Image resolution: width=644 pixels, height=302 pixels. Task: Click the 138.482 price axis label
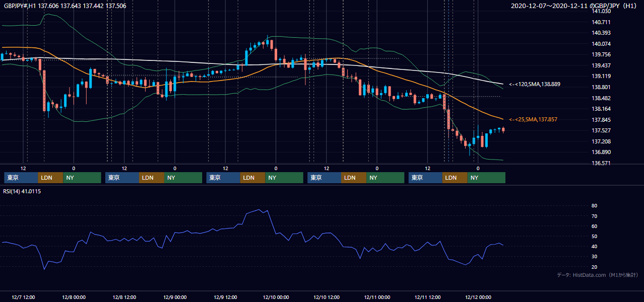(601, 98)
